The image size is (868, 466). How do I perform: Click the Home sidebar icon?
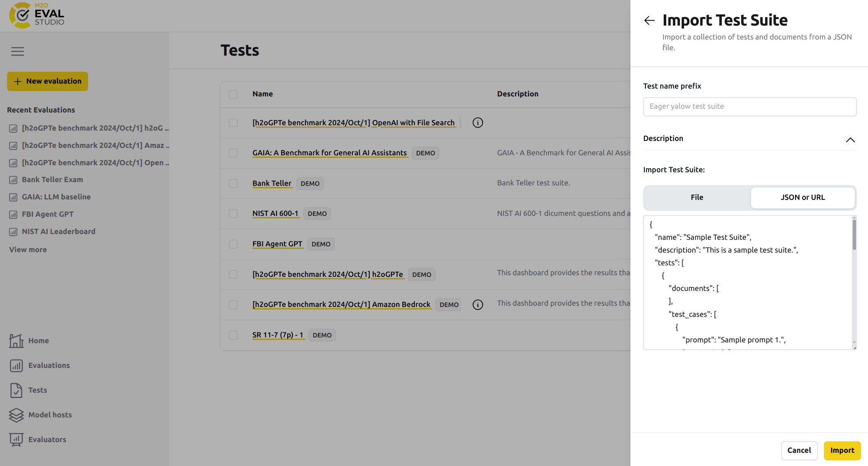[16, 340]
